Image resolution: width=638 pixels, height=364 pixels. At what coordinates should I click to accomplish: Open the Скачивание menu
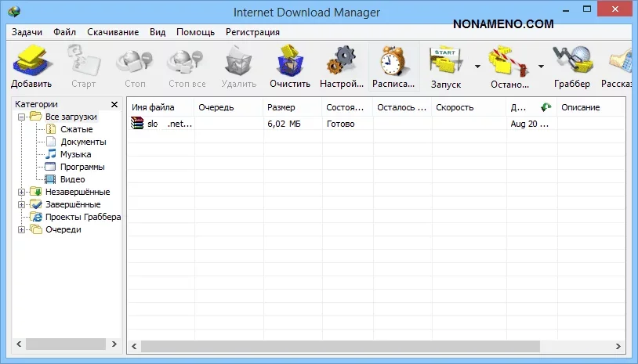click(112, 32)
